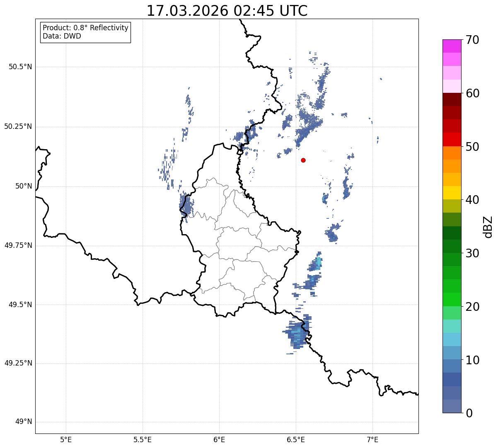Click the 6.5°E longitude label
The width and height of the screenshot is (498, 448).
tap(296, 439)
